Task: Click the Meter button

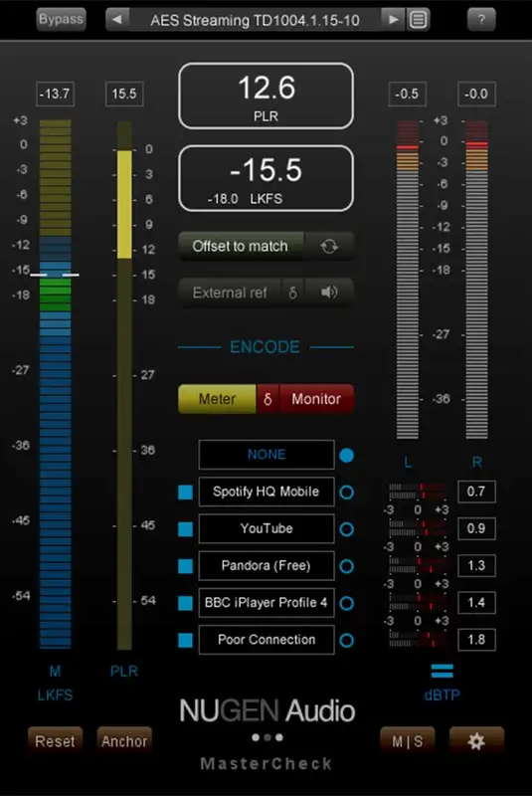Action: coord(217,399)
